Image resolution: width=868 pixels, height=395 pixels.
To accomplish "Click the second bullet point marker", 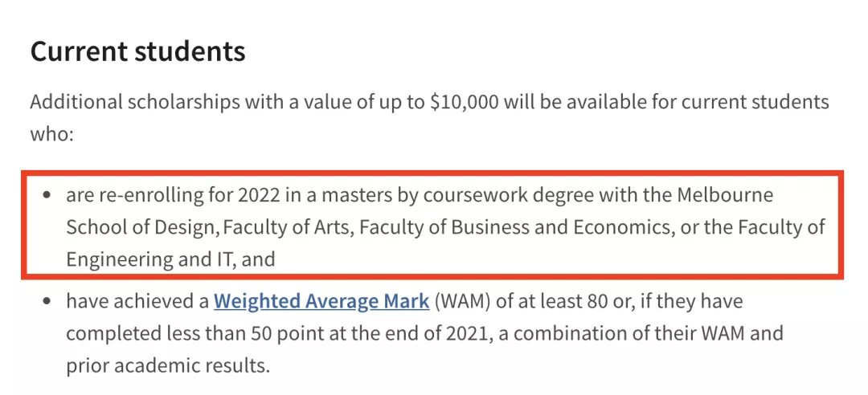I will pos(47,302).
